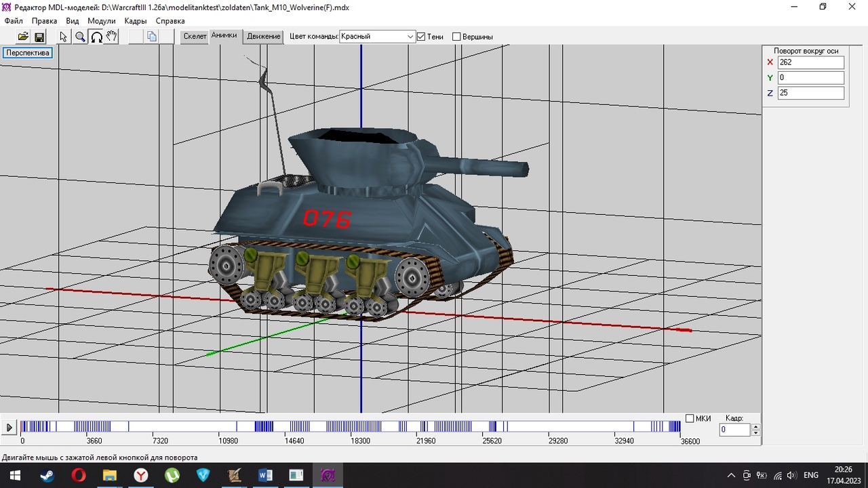Open the clock and date panel

[x=843, y=474]
